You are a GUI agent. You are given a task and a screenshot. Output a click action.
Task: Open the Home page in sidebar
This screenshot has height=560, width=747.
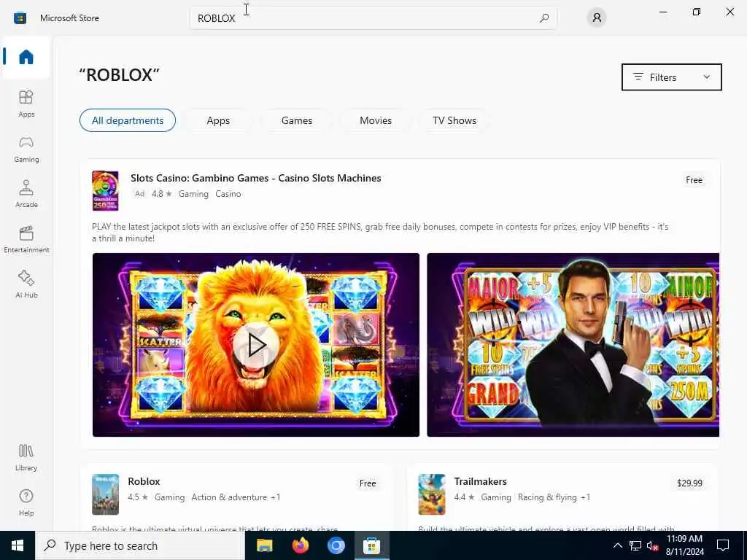coord(26,57)
